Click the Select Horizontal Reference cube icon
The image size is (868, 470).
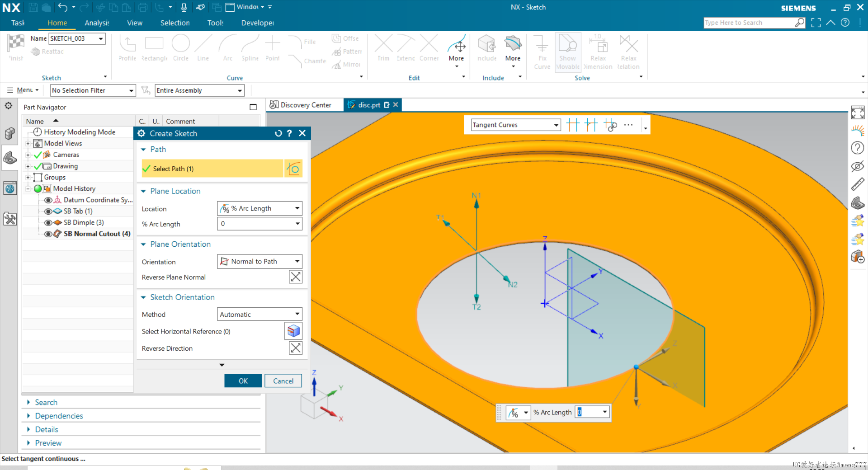[293, 331]
